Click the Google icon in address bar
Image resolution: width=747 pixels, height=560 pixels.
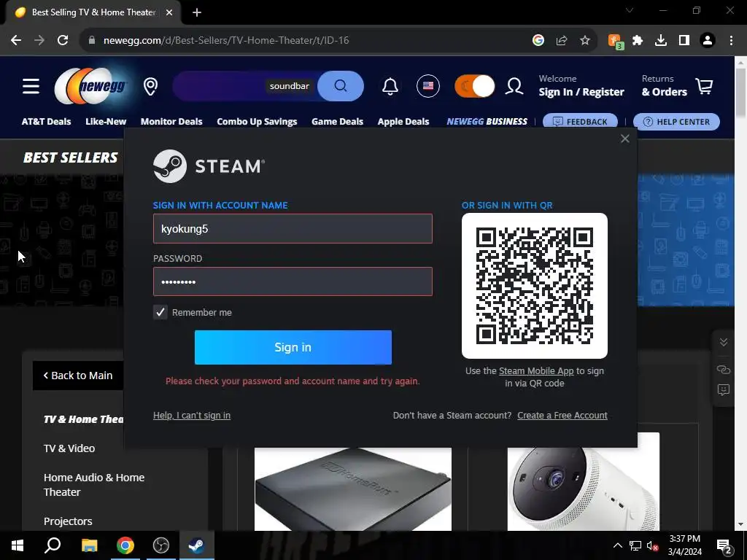point(538,41)
